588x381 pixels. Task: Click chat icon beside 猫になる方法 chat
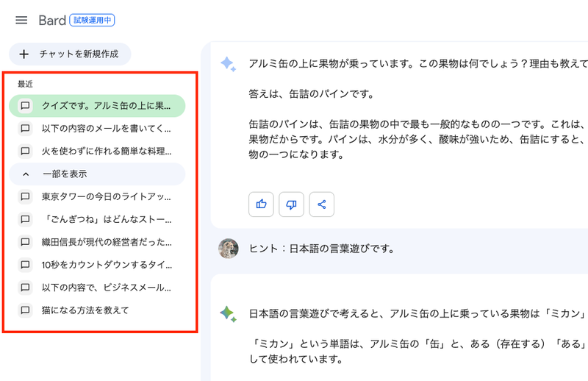[x=25, y=310]
